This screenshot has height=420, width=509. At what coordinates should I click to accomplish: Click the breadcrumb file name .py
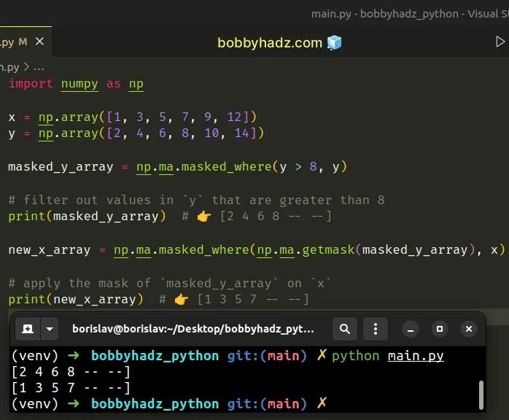click(9, 68)
